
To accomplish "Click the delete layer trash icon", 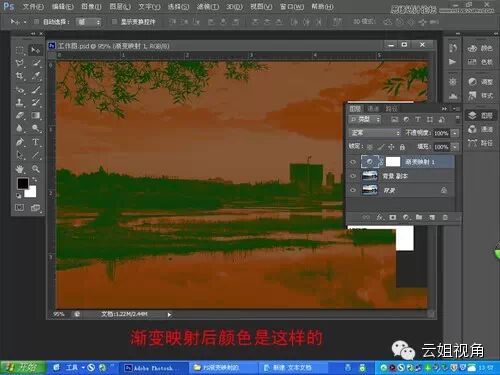I will click(445, 217).
